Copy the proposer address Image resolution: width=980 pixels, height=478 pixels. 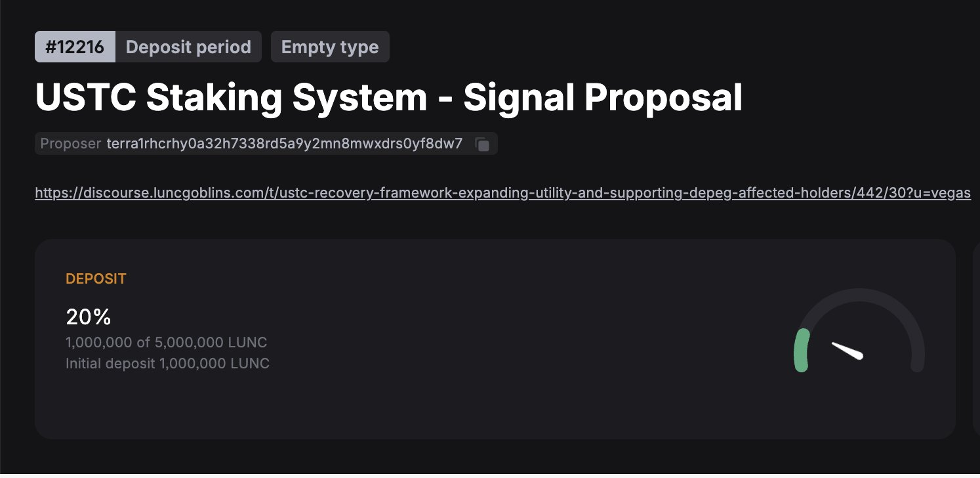point(482,144)
